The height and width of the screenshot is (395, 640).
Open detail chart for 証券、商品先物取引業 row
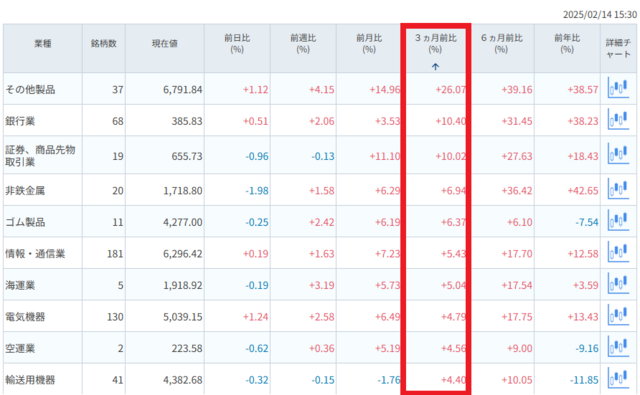point(618,154)
